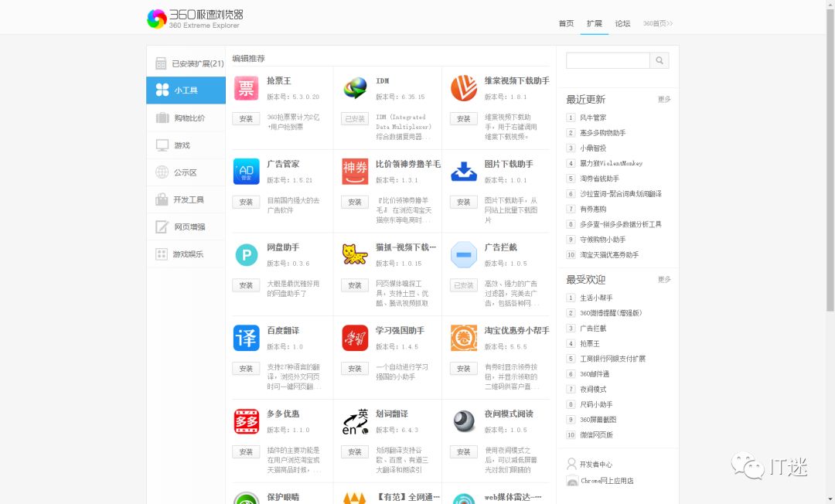The width and height of the screenshot is (835, 504).
Task: Install the 学习强国助手 extension
Action: pyautogui.click(x=355, y=368)
